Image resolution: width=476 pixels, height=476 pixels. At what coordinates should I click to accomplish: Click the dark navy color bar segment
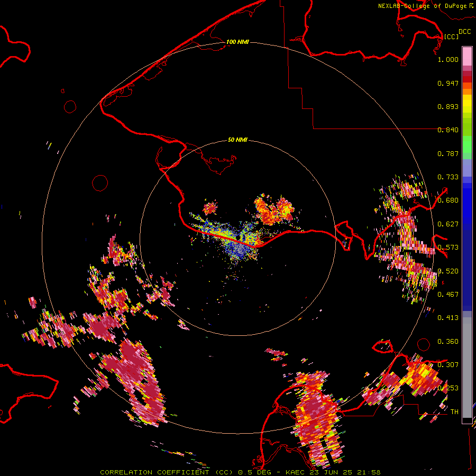(x=467, y=270)
